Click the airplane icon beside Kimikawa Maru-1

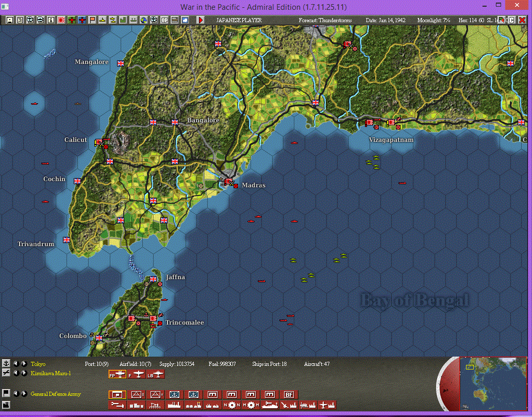pos(6,373)
